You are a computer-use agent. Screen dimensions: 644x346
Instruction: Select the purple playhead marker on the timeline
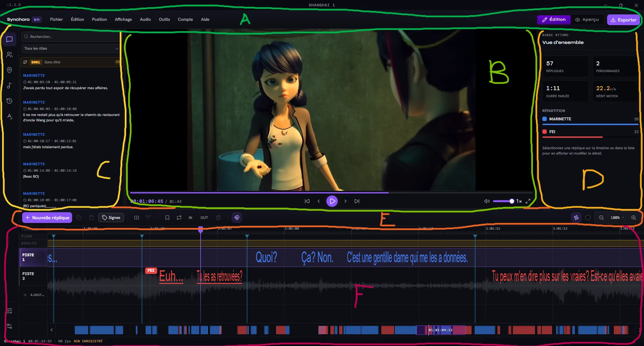tap(201, 230)
